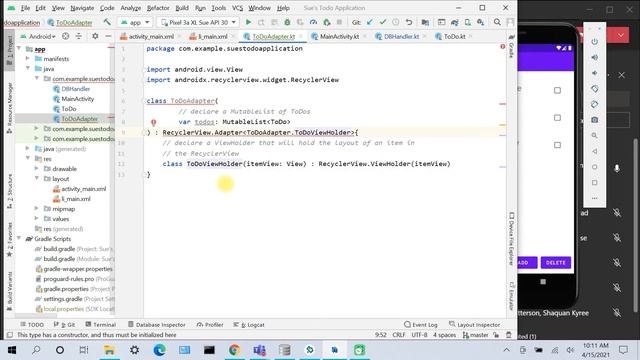The height and width of the screenshot is (360, 640).
Task: Click the build hammer icon
Action: [107, 22]
